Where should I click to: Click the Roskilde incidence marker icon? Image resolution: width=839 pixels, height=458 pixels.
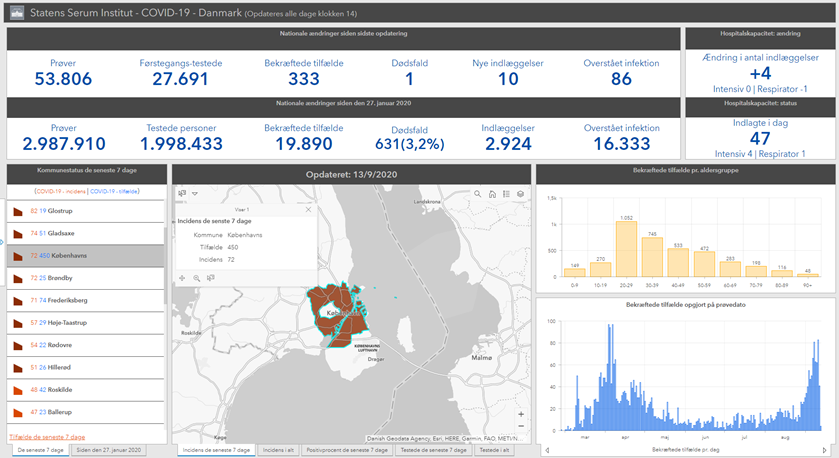pos(18,390)
